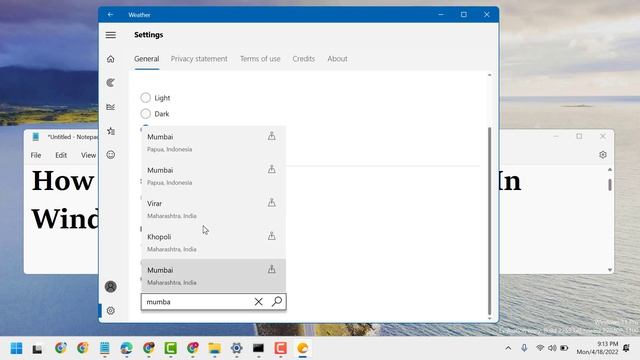640x360 pixels.
Task: Show hidden tray icons chevron
Action: pos(508,348)
